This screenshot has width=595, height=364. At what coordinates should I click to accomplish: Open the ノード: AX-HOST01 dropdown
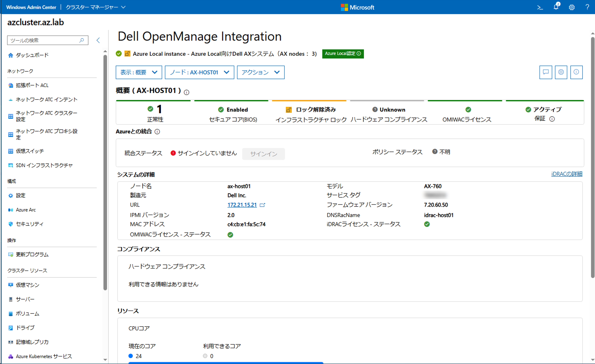[199, 72]
